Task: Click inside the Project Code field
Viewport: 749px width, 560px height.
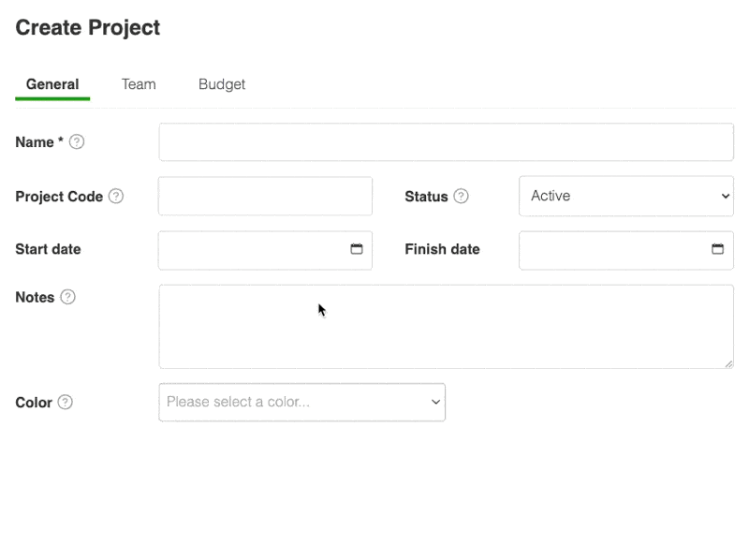Action: (x=265, y=197)
